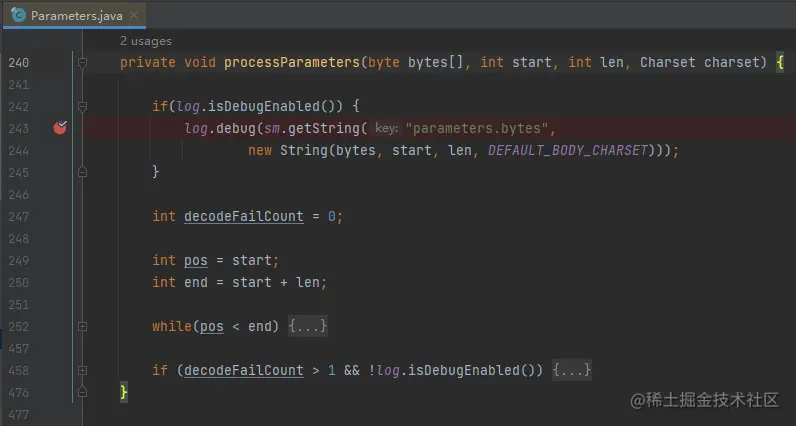Click line number 476 in the gutter
This screenshot has width=796, height=426.
pyautogui.click(x=18, y=392)
